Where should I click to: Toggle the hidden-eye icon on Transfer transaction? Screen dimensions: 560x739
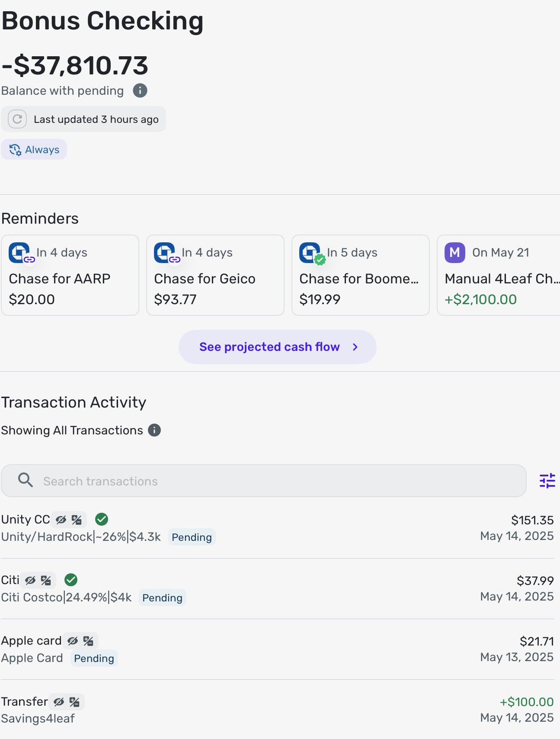point(59,701)
